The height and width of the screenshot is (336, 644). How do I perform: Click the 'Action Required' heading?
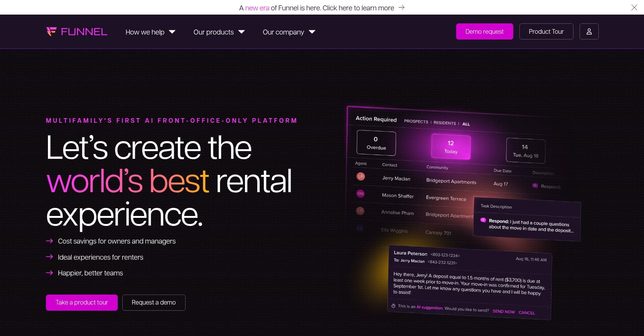[x=376, y=119]
